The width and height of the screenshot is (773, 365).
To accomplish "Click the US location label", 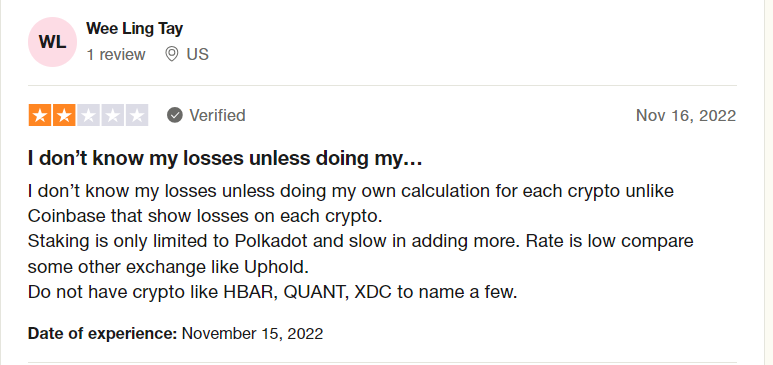I will tap(198, 54).
